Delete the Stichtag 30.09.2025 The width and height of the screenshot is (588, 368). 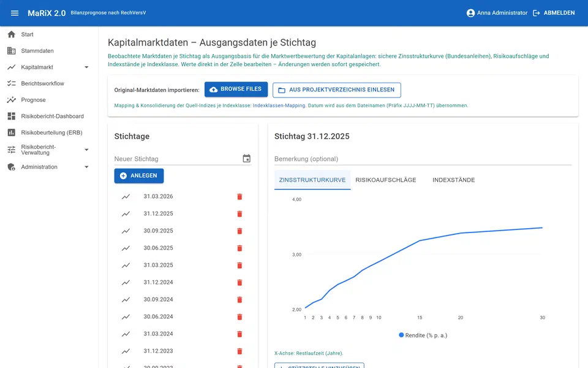pyautogui.click(x=239, y=231)
